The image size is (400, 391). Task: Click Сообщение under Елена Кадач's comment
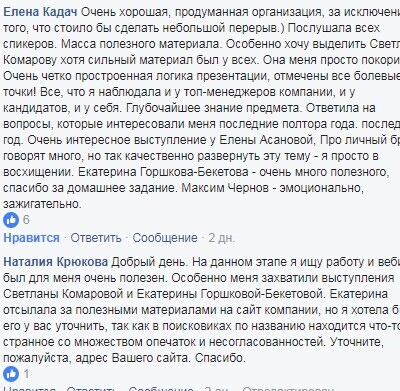[x=165, y=238]
